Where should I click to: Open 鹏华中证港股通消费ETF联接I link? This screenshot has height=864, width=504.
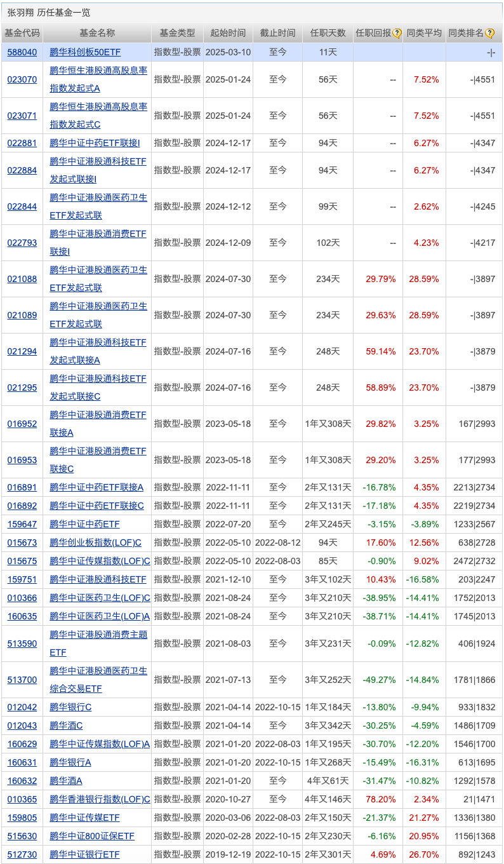pos(98,243)
